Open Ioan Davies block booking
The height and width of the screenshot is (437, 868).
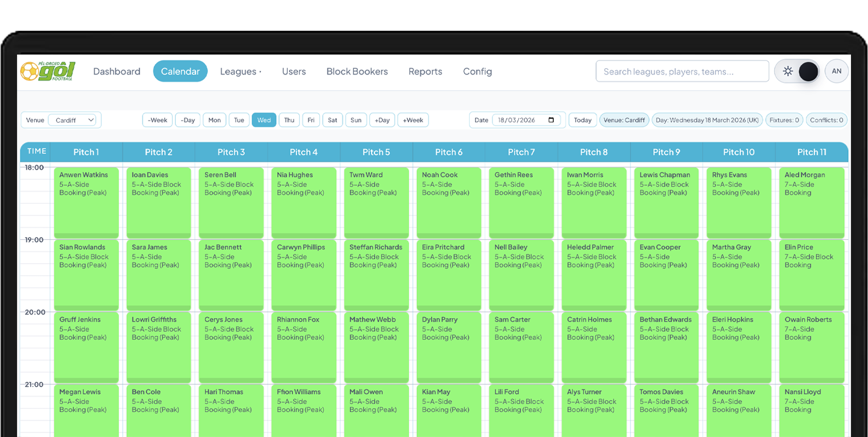point(159,202)
